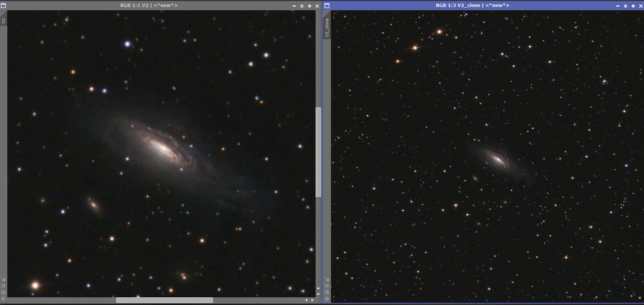The width and height of the screenshot is (644, 305).
Task: Click the scroll right arrow in V2 window
Action: pos(312,300)
